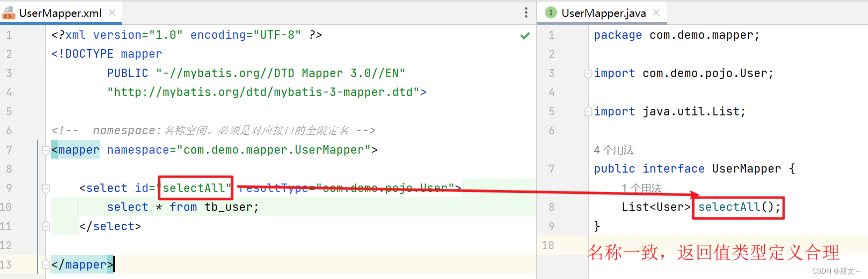The image size is (868, 279).
Task: Click the selectAll id value in the XML
Action: point(194,188)
